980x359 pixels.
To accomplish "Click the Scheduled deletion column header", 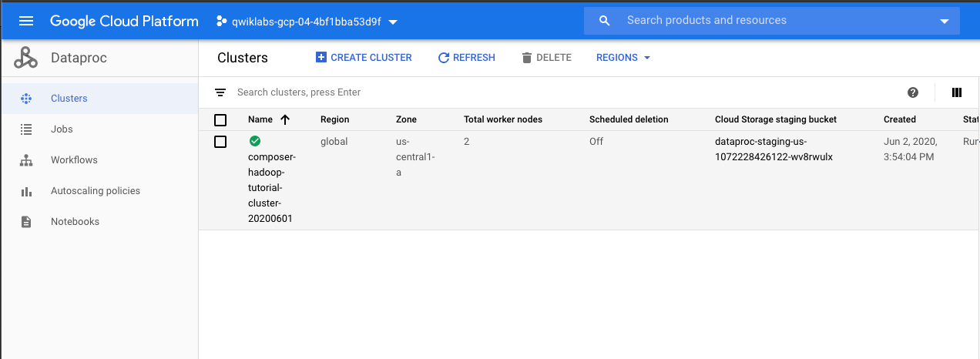I will pos(629,119).
